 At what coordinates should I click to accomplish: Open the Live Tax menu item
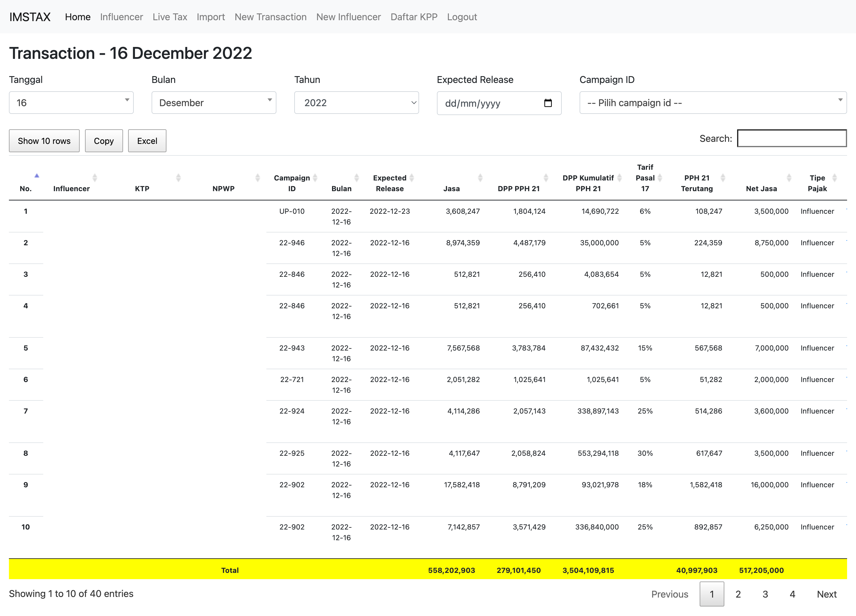tap(170, 17)
